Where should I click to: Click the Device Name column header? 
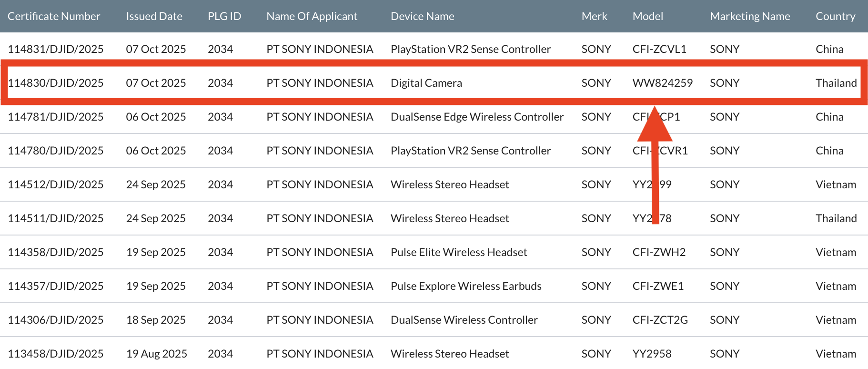tap(422, 16)
